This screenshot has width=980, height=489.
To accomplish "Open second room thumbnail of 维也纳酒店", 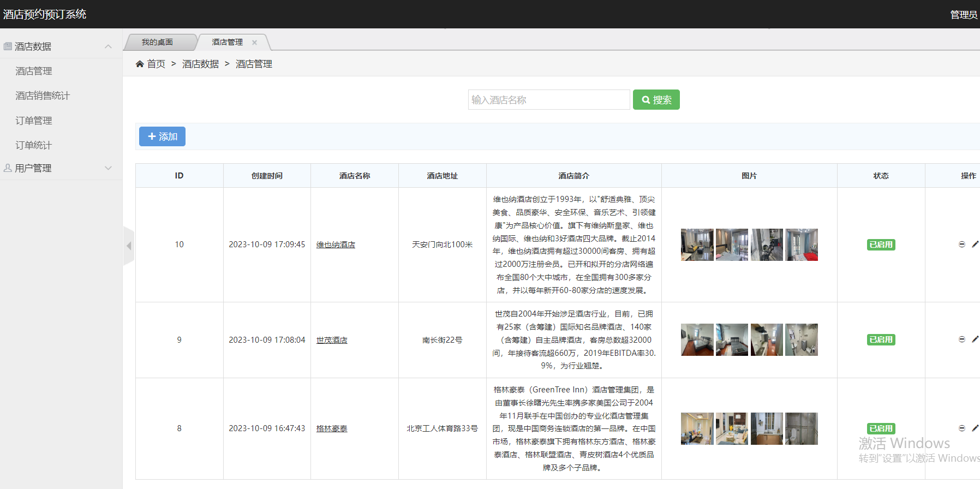I will coord(732,244).
